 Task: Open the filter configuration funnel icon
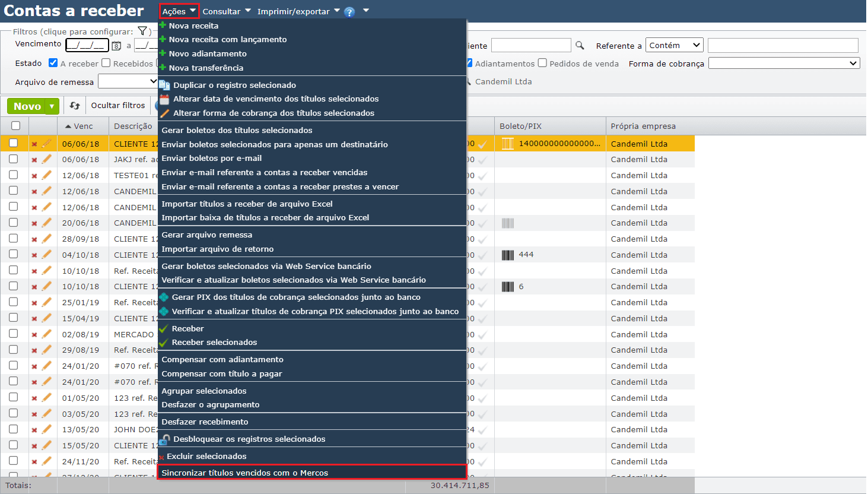click(142, 31)
